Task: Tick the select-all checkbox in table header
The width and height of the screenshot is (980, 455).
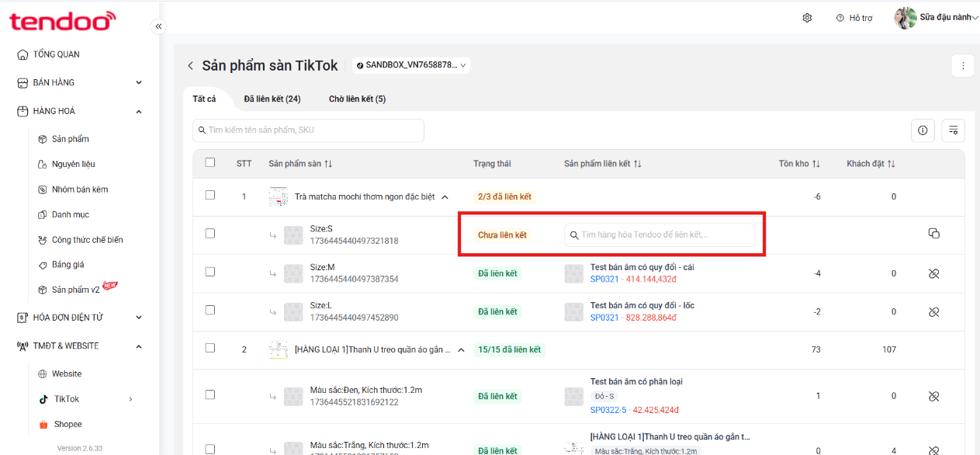Action: coord(210,163)
